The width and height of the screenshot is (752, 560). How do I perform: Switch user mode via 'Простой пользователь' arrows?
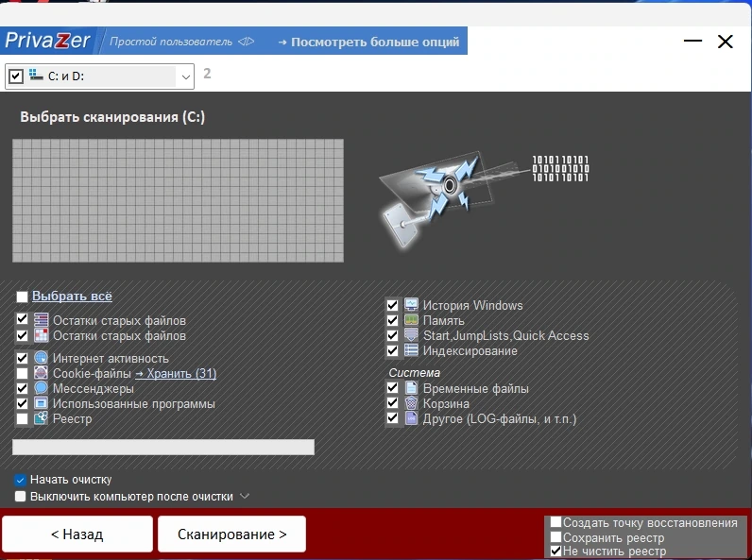pos(246,42)
